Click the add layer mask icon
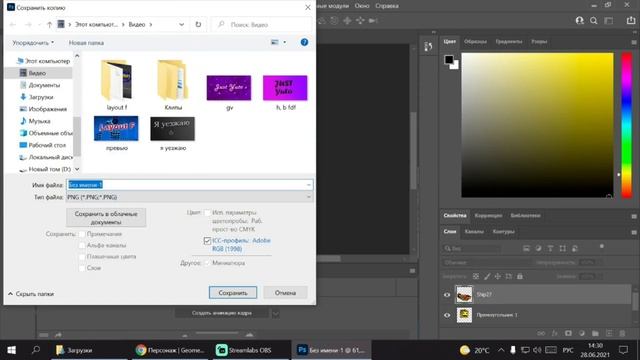This screenshot has width=640, height=360. coord(568,333)
